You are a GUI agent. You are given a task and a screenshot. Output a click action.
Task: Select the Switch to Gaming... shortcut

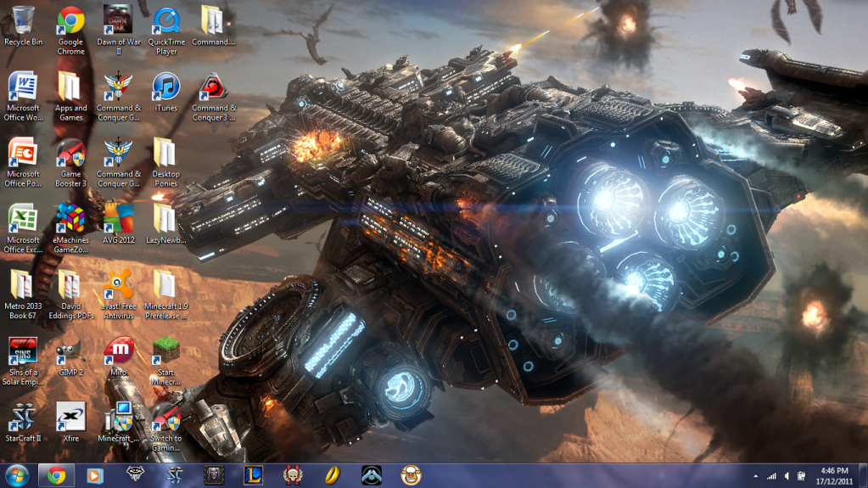166,427
